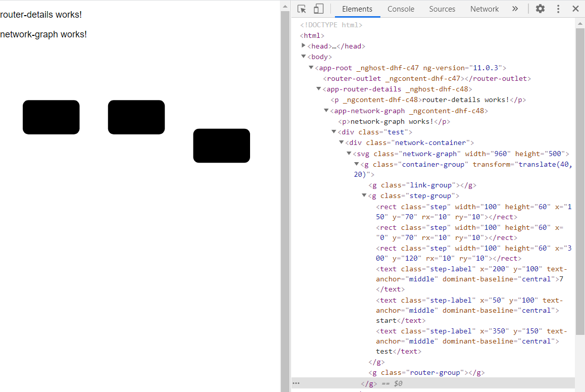Click the lower right black rectangle
The image size is (585, 392).
222,145
